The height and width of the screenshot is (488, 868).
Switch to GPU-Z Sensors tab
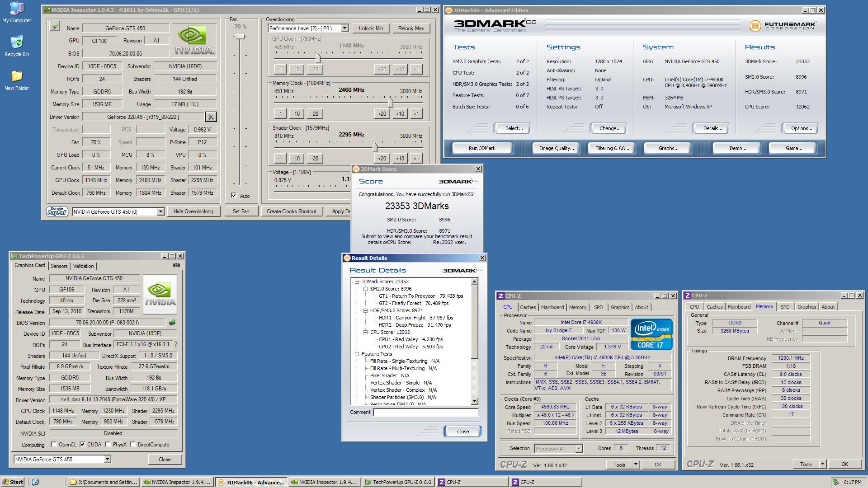click(59, 266)
